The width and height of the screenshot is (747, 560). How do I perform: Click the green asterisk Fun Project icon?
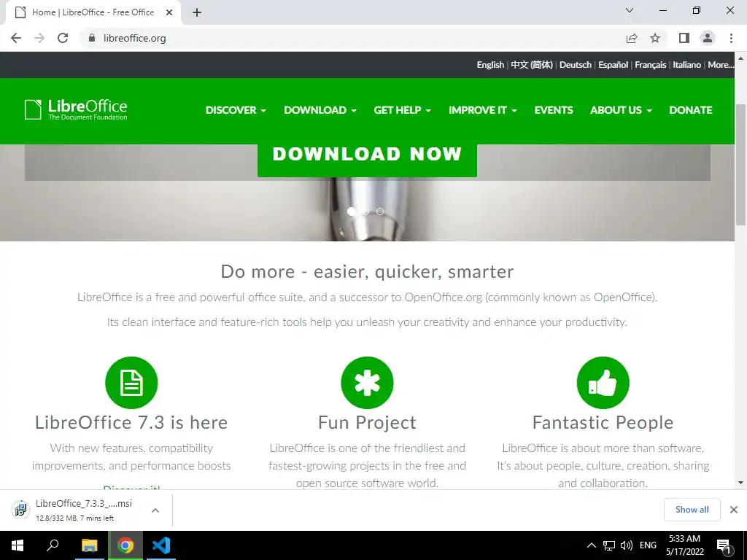pos(368,382)
